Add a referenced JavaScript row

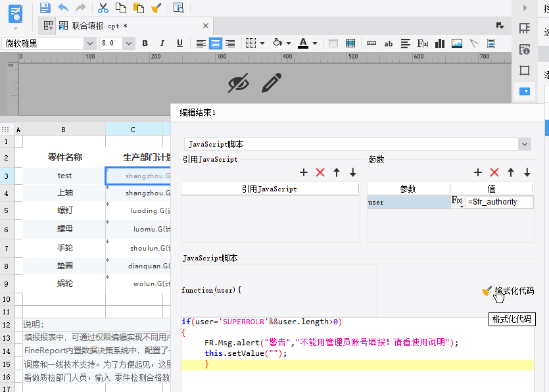304,172
